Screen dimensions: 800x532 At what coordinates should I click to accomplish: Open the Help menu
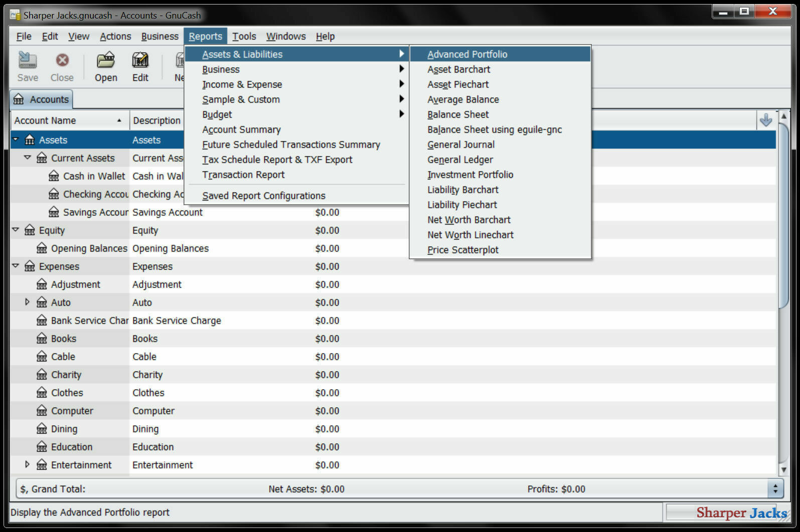[325, 36]
